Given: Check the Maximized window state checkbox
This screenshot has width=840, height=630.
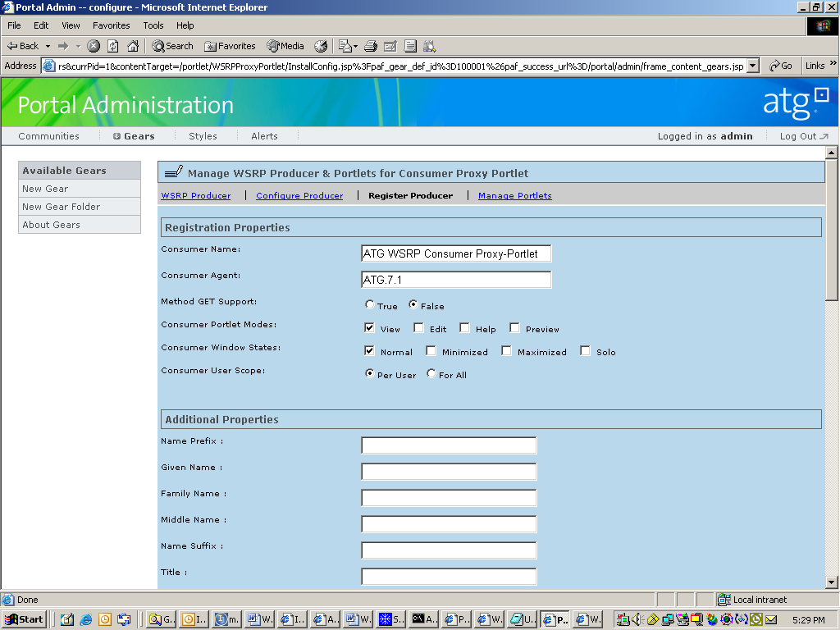Looking at the screenshot, I should pos(506,350).
